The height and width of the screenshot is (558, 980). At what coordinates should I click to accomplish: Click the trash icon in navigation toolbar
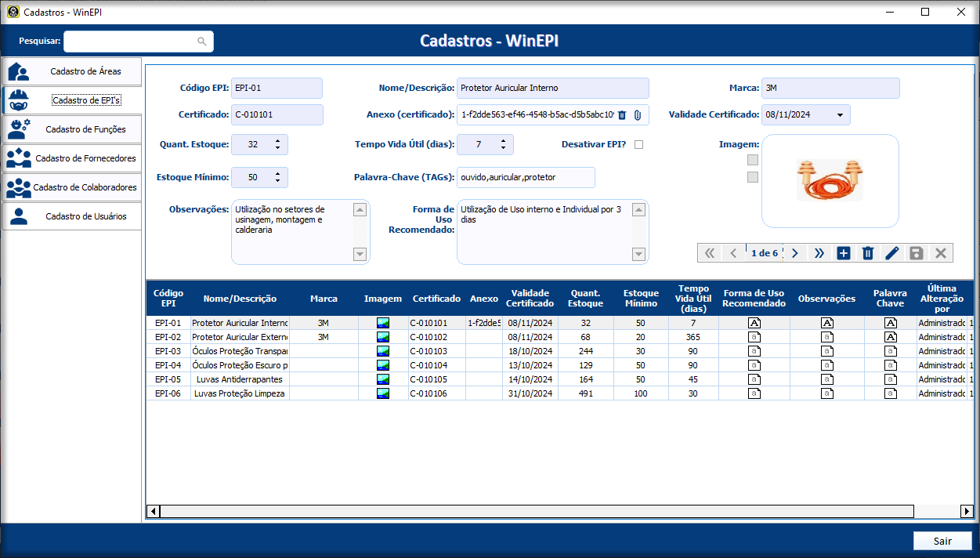[x=867, y=253]
